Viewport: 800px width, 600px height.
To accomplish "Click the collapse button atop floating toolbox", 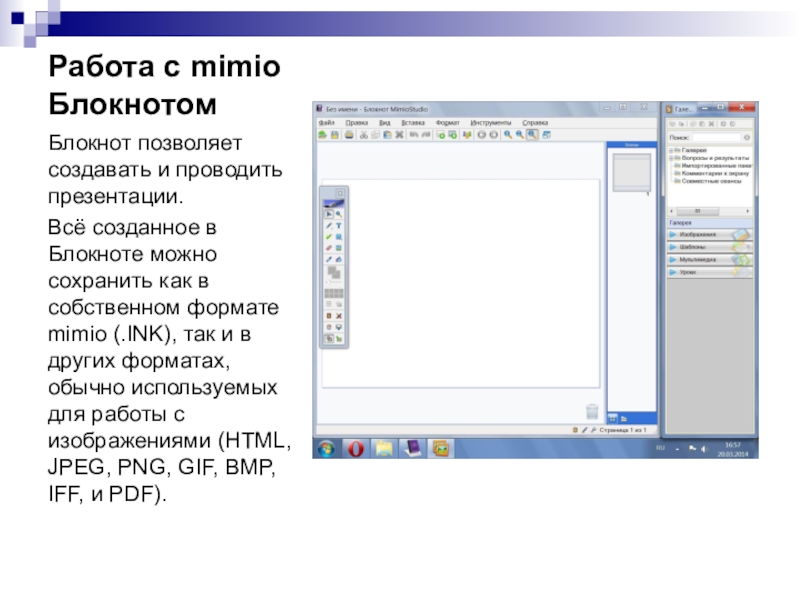I will click(340, 193).
